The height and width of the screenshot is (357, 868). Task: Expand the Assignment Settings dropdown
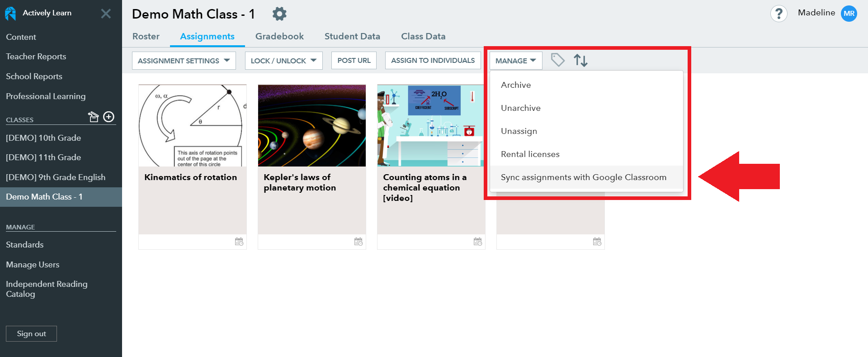(x=184, y=61)
